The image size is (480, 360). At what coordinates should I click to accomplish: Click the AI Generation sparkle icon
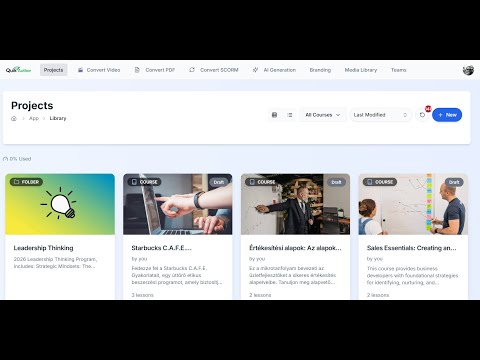point(255,70)
